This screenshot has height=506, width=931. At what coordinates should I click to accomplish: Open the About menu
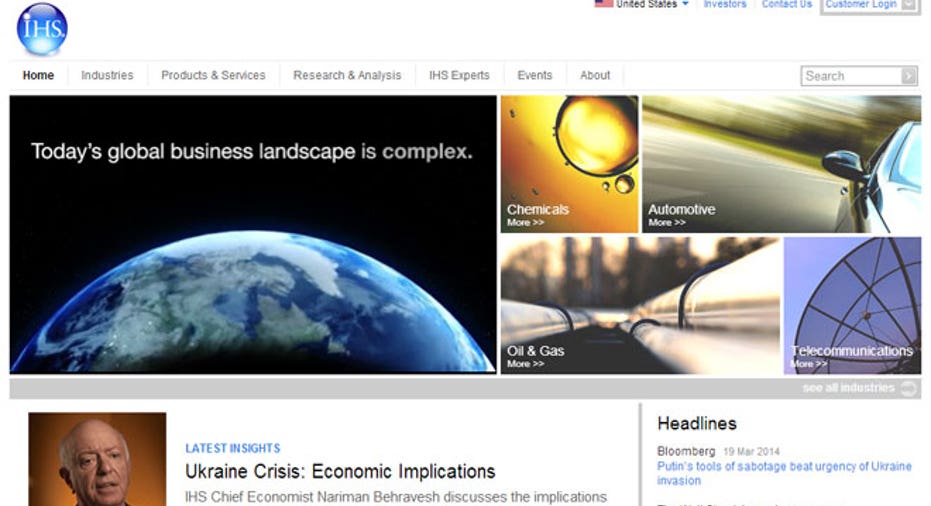[x=595, y=75]
